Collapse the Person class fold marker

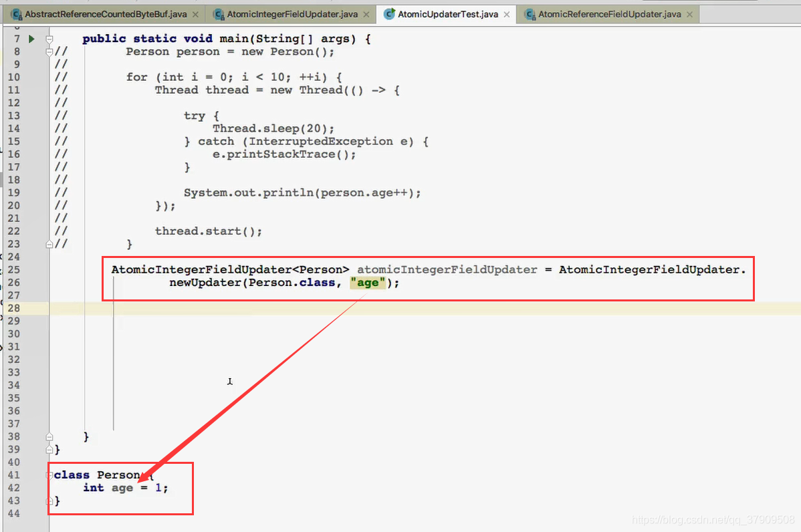[x=49, y=475]
